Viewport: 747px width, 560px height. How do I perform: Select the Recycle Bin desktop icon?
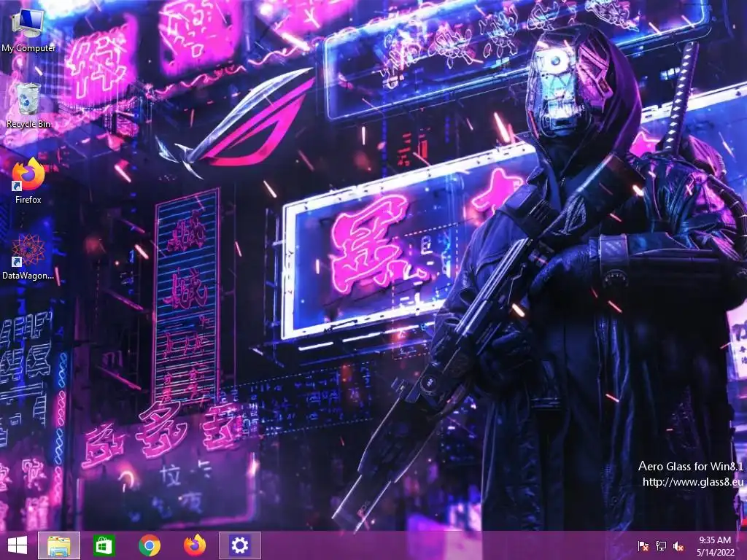(x=28, y=105)
